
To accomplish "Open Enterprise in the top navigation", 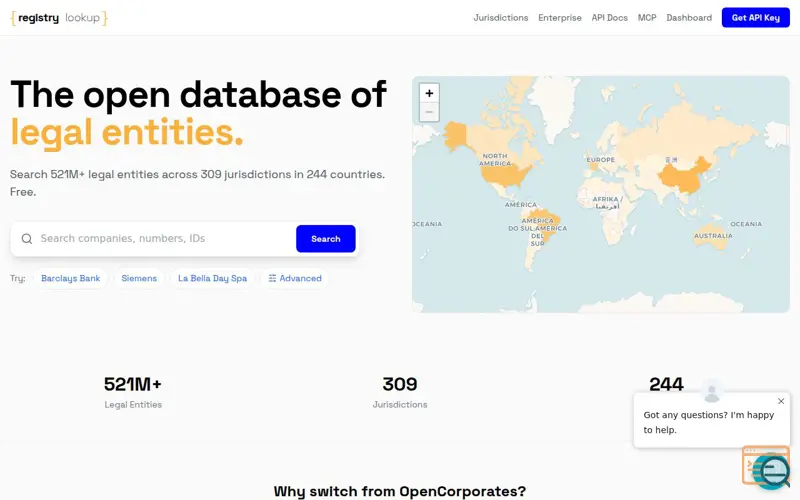I will pyautogui.click(x=560, y=18).
